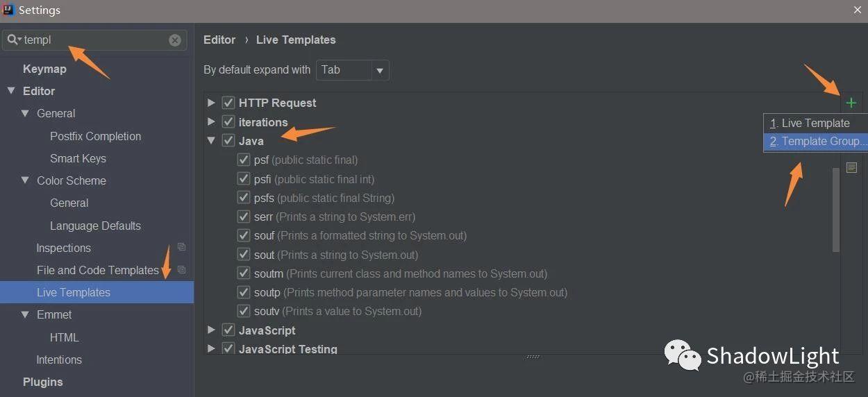Open the expand-with Tab dropdown

point(379,70)
